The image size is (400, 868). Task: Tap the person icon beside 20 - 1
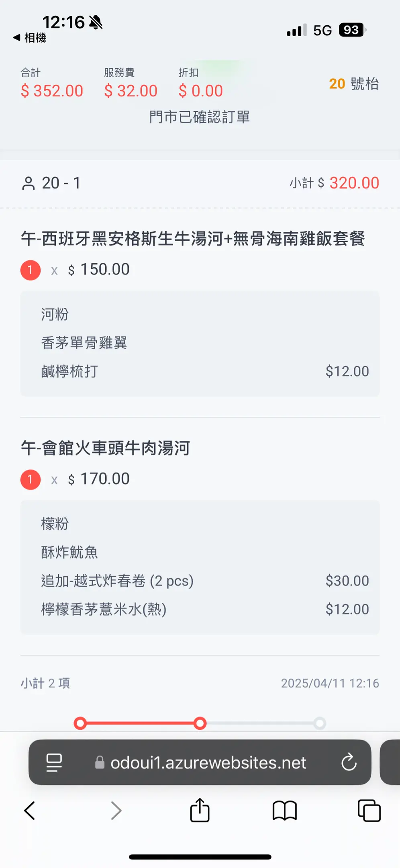tap(28, 183)
